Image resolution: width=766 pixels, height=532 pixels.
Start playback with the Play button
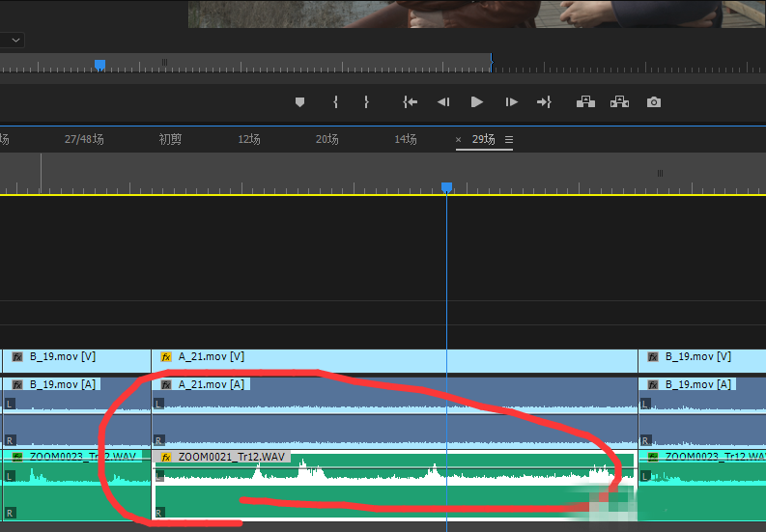click(x=477, y=102)
